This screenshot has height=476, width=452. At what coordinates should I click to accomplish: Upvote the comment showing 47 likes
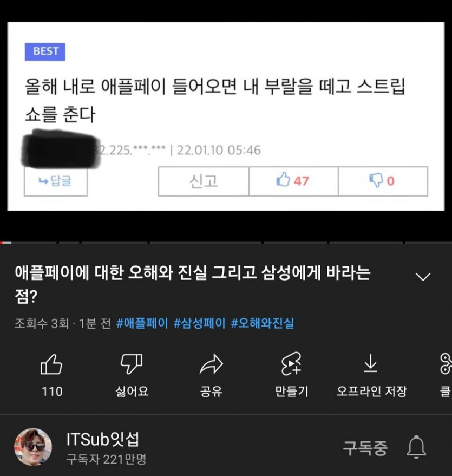click(x=293, y=181)
